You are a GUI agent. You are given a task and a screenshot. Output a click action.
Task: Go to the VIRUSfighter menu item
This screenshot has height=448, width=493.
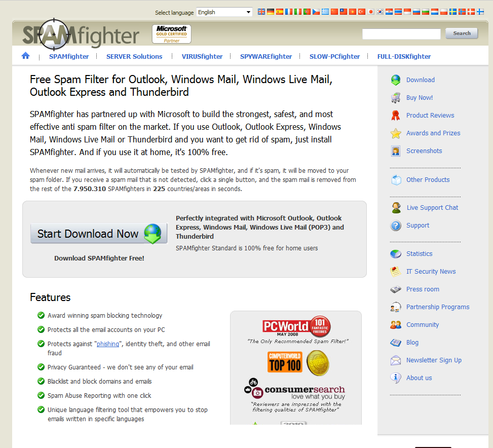pyautogui.click(x=202, y=57)
